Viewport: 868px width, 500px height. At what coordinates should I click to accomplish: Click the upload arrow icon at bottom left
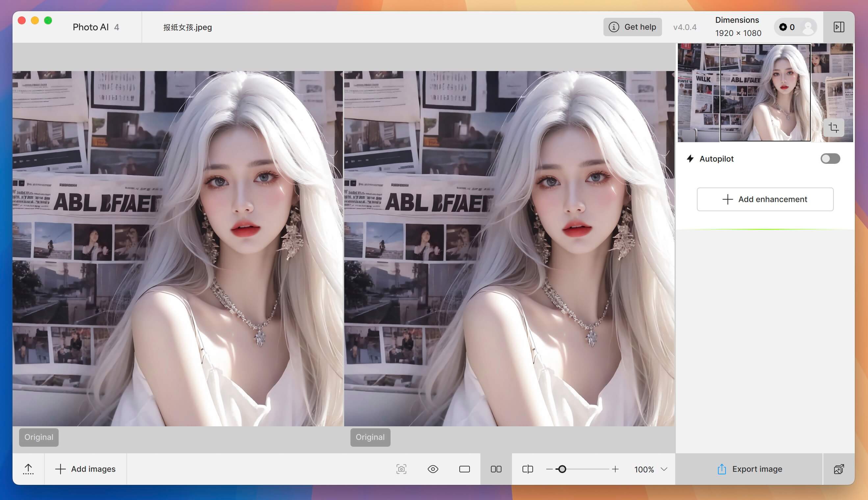click(x=28, y=469)
